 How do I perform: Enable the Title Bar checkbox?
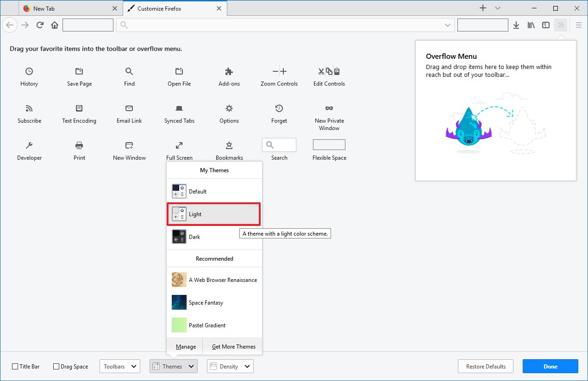(x=16, y=366)
